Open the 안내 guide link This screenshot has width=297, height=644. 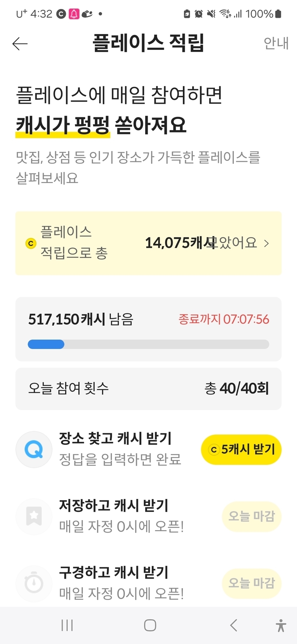[x=276, y=43]
